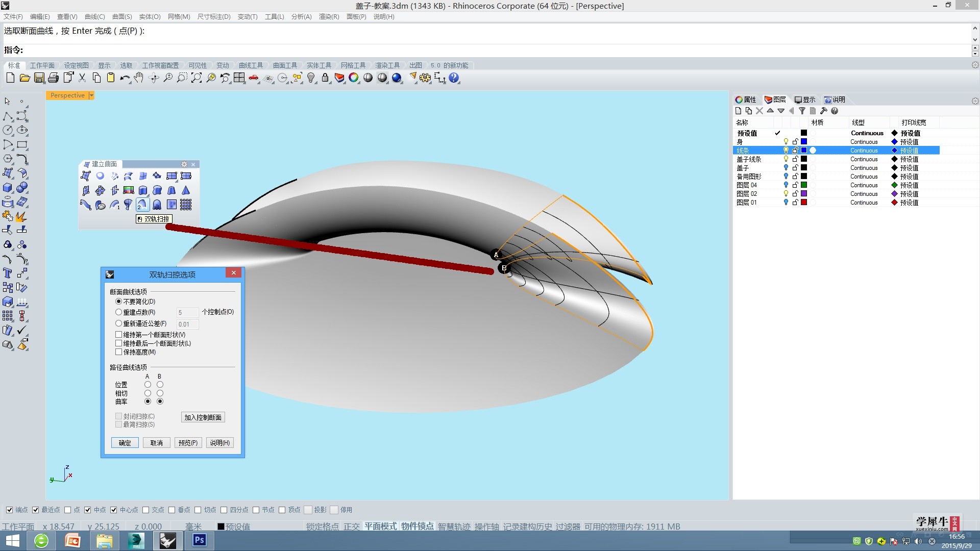This screenshot has height=551, width=980.
Task: Click the green color swatch of 图层 04
Action: click(804, 185)
